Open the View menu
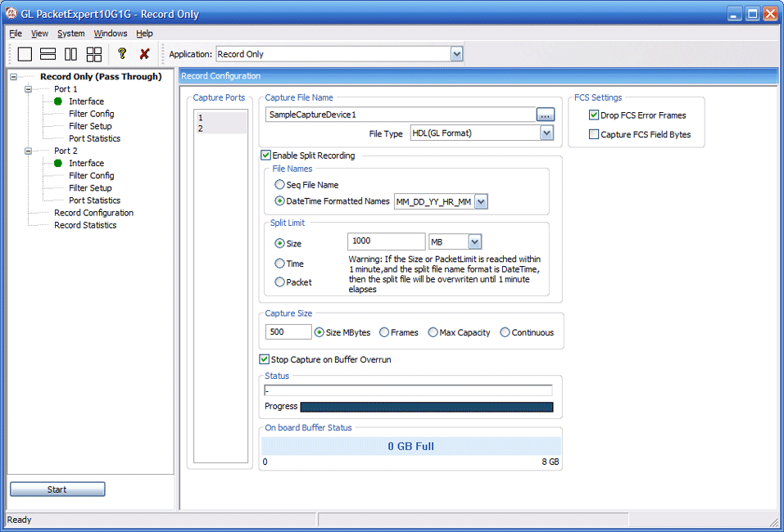The height and width of the screenshot is (532, 784). pos(39,34)
